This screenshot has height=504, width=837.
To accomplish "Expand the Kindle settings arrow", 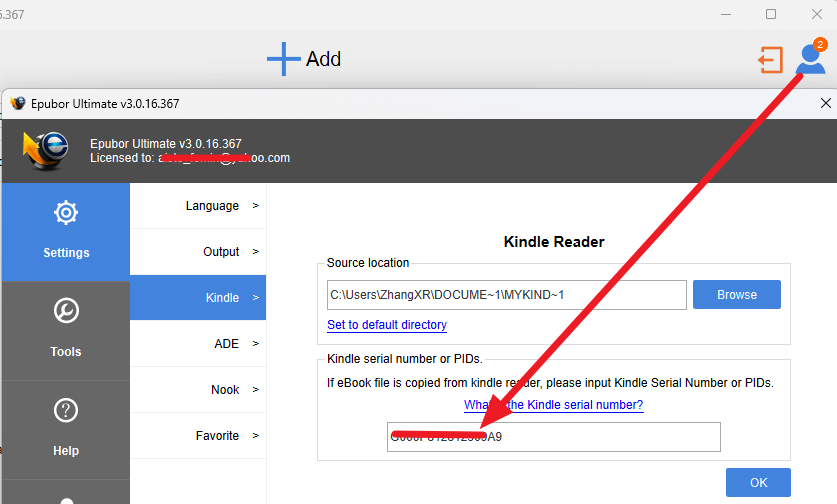I will tap(256, 297).
